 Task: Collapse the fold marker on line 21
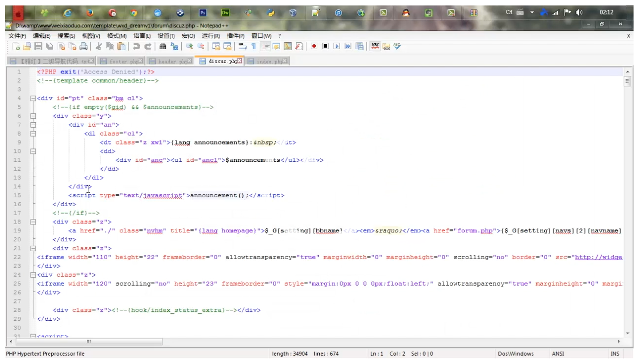(33, 248)
